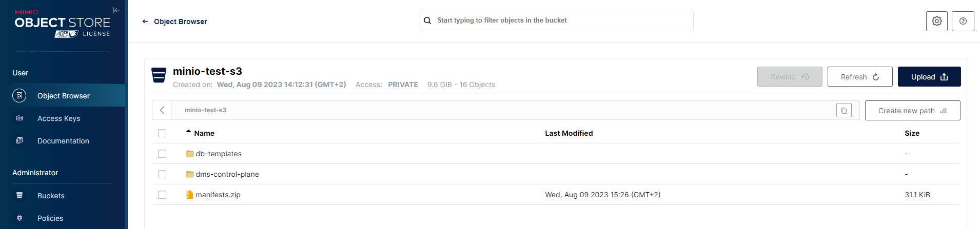Focus the bucket object filter search field

(x=556, y=20)
